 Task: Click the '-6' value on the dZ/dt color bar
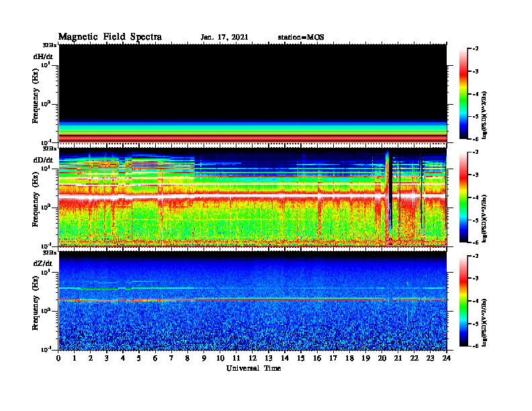(476, 346)
